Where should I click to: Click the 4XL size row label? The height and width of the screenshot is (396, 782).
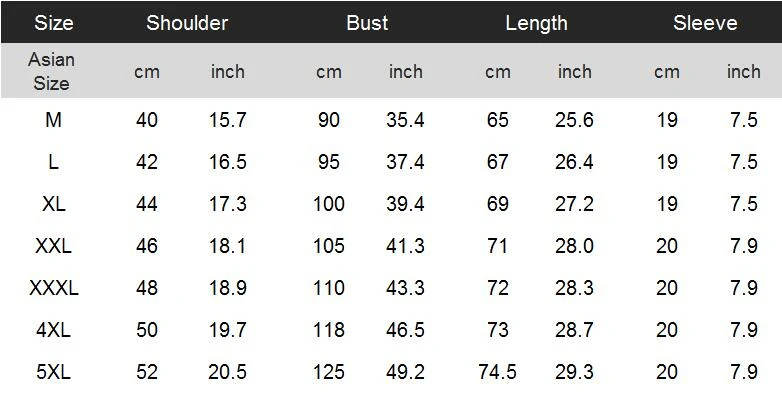(x=53, y=330)
